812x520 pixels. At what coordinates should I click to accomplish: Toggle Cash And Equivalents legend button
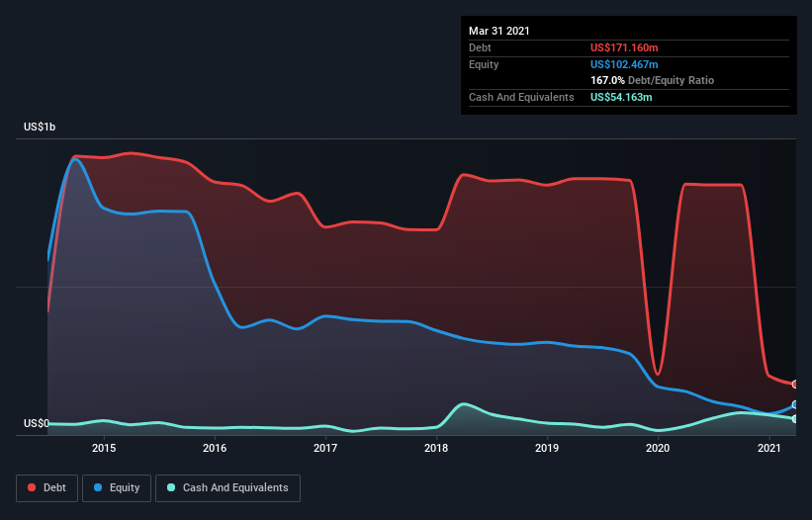[x=227, y=488]
